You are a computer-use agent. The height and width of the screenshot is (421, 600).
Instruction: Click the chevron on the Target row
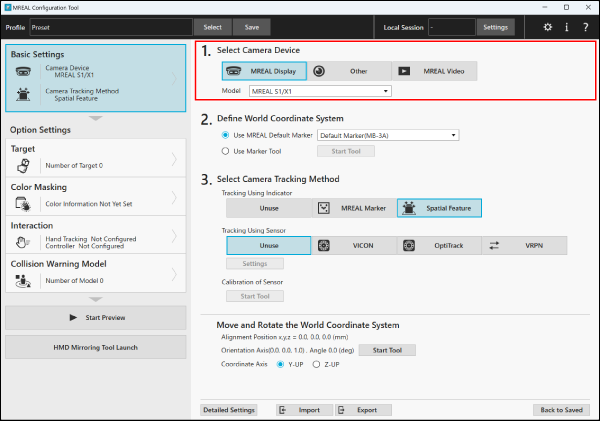pos(174,159)
